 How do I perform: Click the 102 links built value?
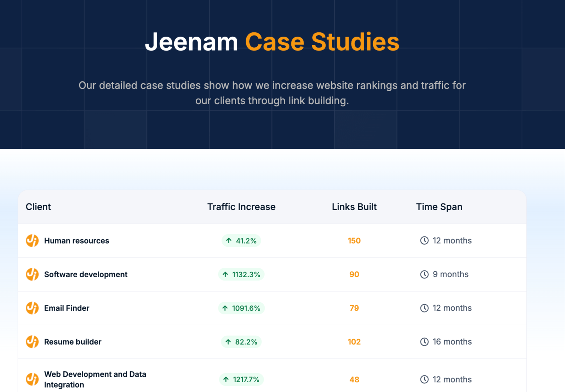354,342
